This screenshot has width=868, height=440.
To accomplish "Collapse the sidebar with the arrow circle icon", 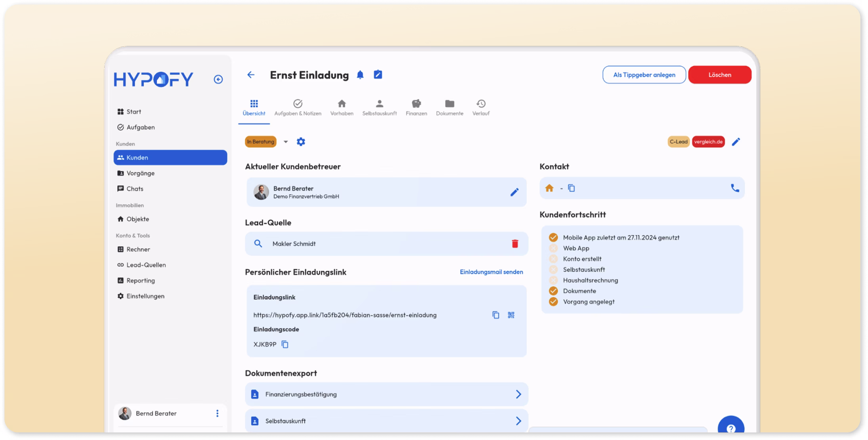I will tap(218, 79).
